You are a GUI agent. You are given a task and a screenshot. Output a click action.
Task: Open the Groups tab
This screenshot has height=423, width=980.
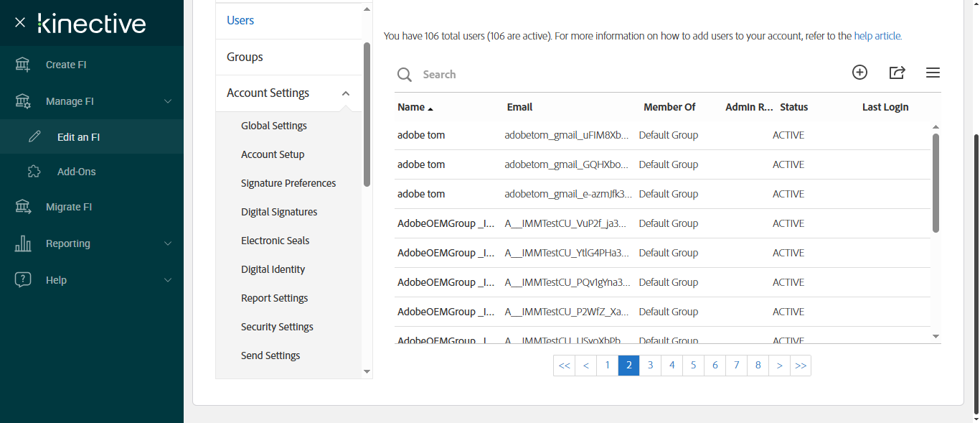coord(245,57)
